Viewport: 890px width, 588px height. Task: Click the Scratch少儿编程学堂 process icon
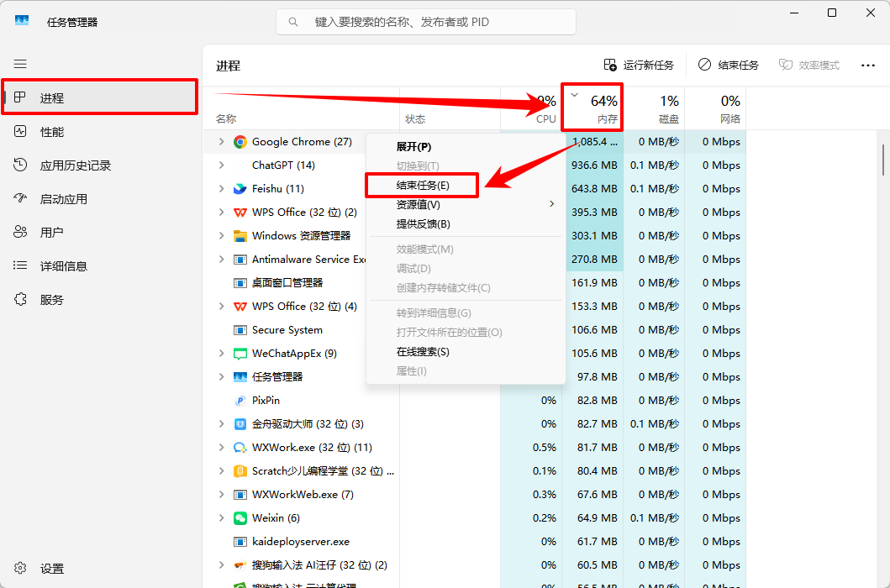pos(240,471)
